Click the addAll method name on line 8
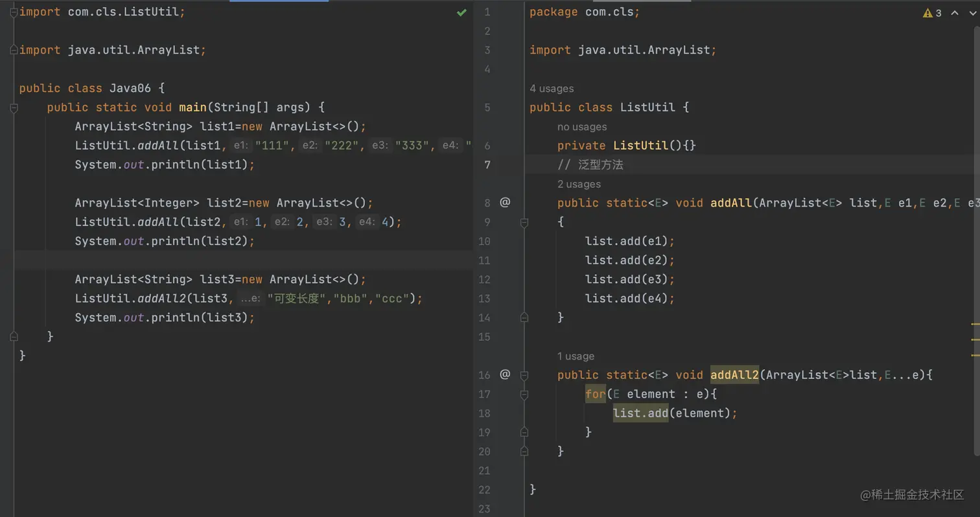The height and width of the screenshot is (517, 980). click(731, 203)
